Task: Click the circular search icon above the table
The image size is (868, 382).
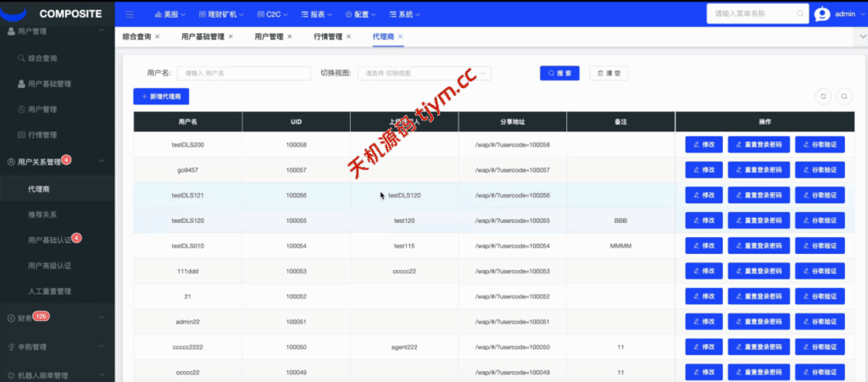Action: (x=844, y=97)
